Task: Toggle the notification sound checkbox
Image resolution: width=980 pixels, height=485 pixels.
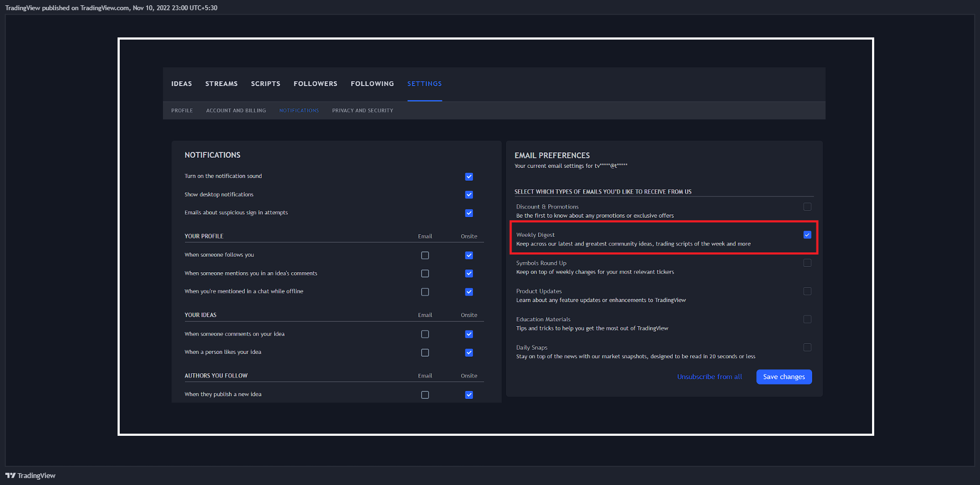Action: (469, 176)
